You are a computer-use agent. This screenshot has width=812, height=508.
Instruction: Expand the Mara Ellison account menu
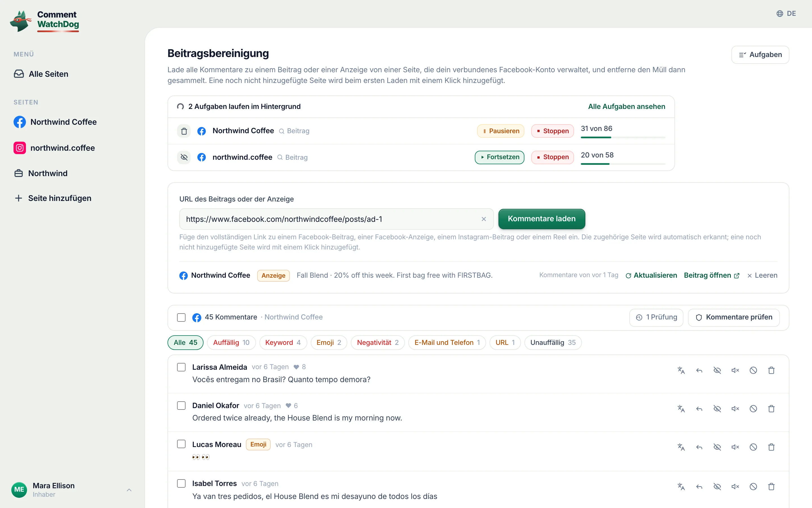pos(72,490)
